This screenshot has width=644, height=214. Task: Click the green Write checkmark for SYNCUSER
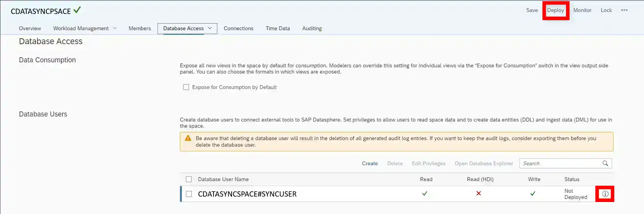tap(532, 193)
